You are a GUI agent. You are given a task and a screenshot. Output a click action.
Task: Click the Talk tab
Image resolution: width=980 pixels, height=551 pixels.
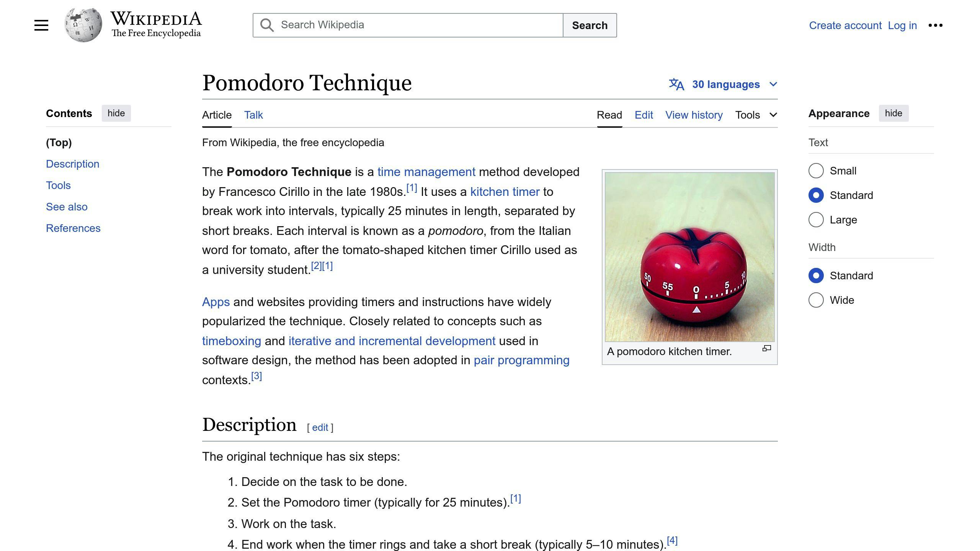(254, 114)
